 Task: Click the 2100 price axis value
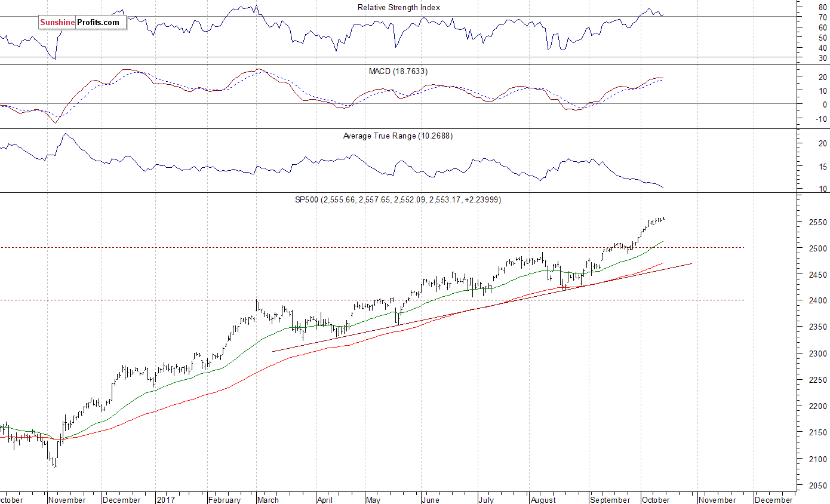coord(818,459)
